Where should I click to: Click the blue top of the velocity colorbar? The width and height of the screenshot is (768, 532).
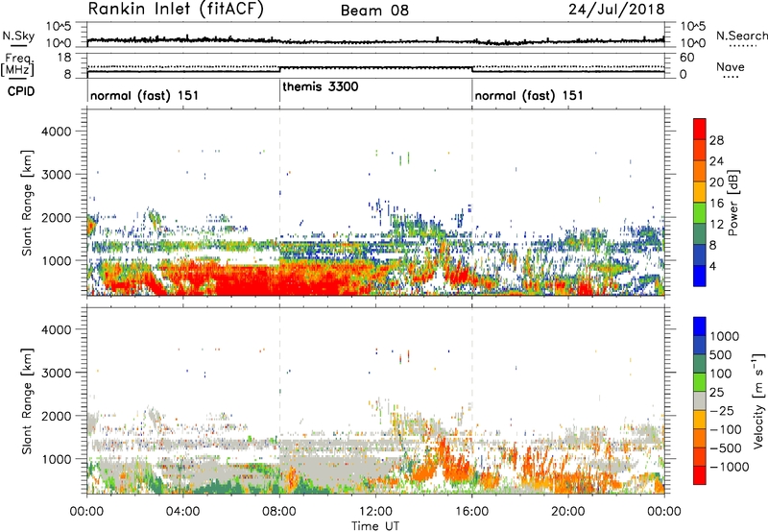pyautogui.click(x=700, y=326)
